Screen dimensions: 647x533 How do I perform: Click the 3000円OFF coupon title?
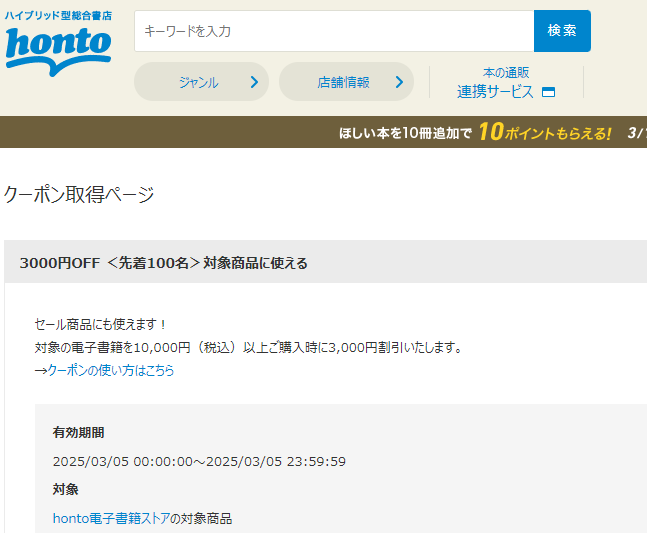coord(164,263)
